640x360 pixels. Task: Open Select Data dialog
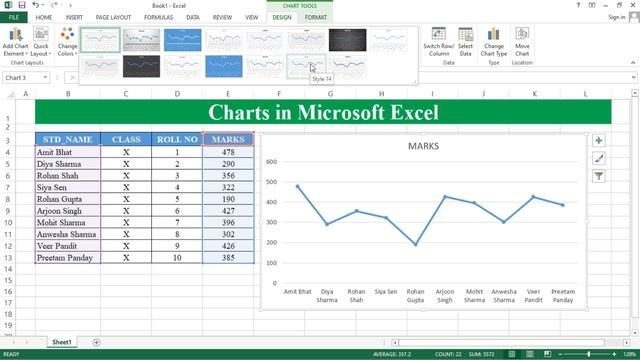tap(465, 42)
